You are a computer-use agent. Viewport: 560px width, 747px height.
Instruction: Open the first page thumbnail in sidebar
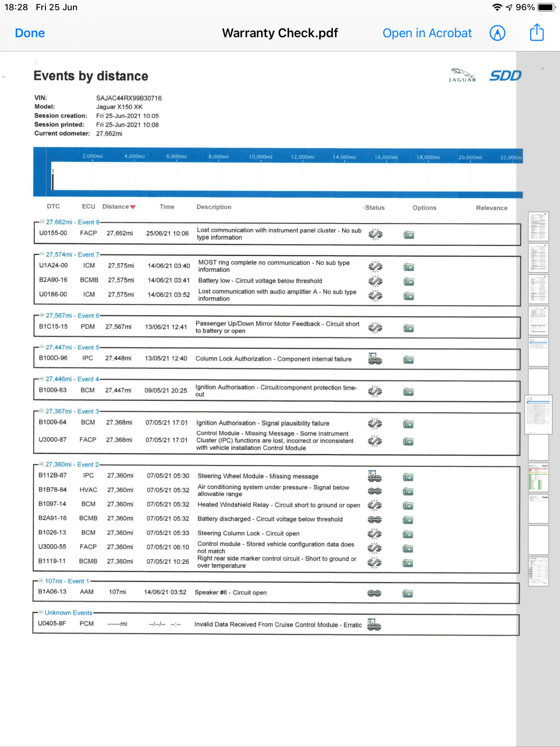coord(538,226)
